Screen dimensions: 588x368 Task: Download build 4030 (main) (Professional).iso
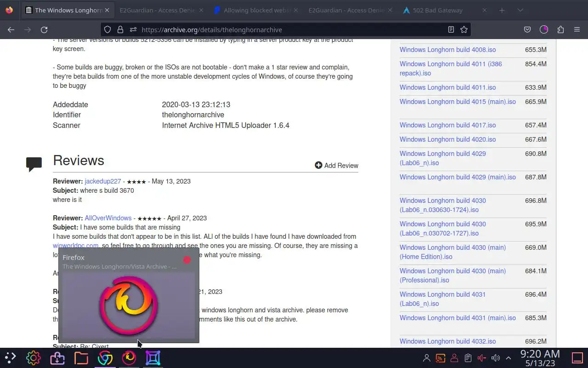tap(452, 276)
